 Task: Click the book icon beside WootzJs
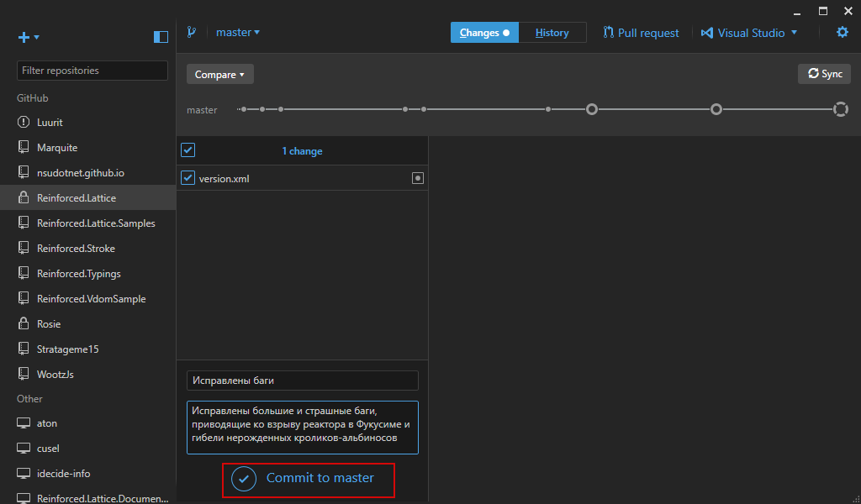23,374
